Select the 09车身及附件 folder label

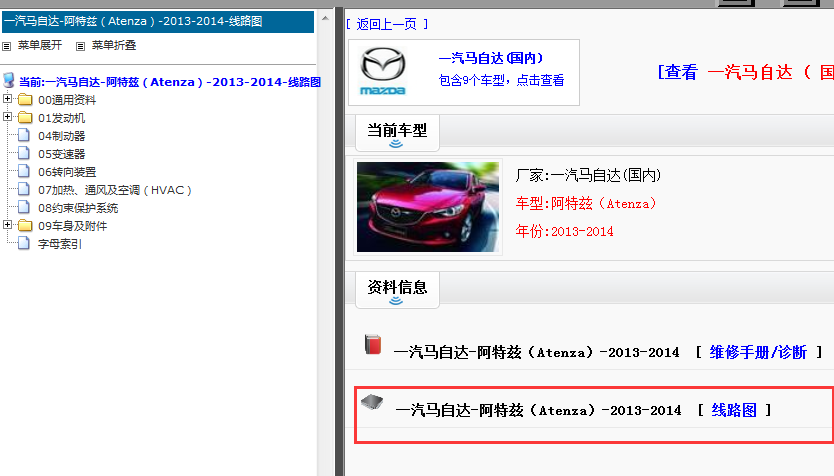pyautogui.click(x=72, y=227)
